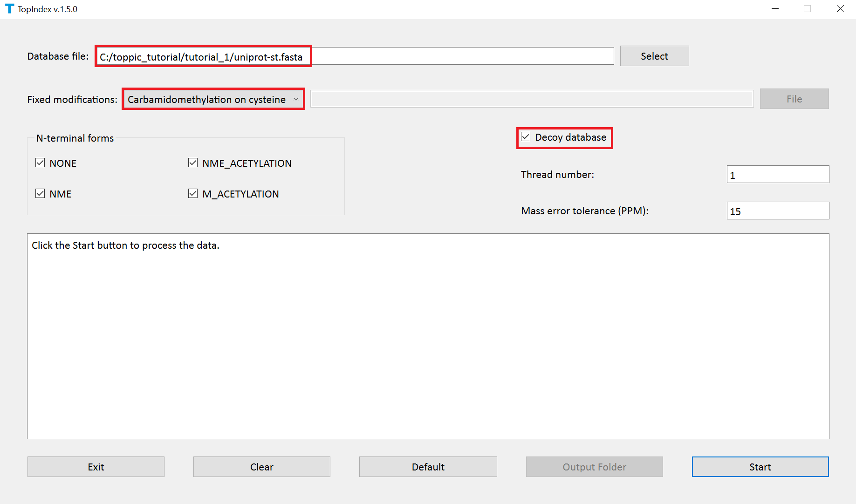This screenshot has height=504, width=856.
Task: Close the TopIndex window
Action: click(840, 9)
